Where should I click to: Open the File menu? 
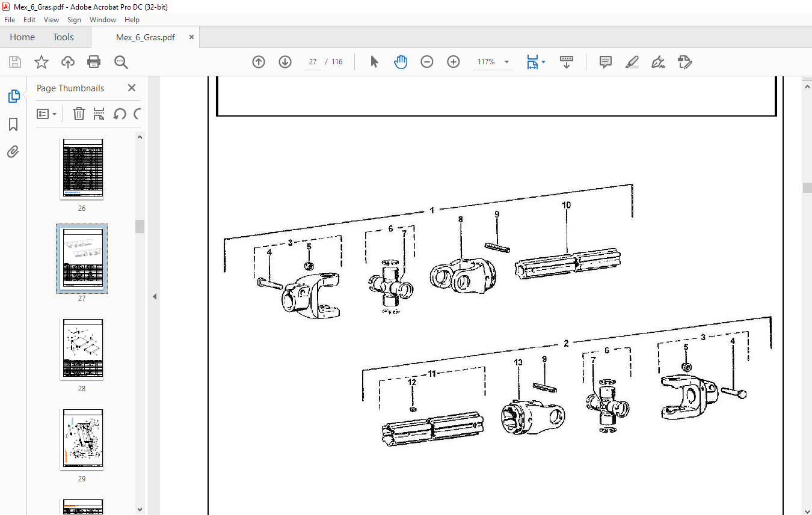(10, 20)
